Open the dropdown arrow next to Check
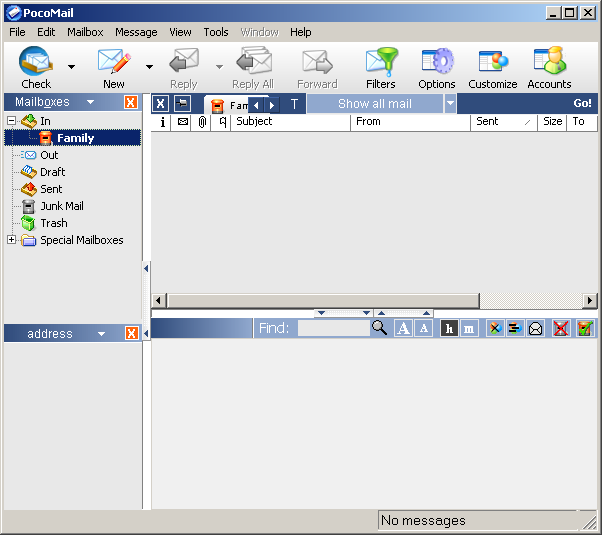602x535 pixels. [x=71, y=68]
